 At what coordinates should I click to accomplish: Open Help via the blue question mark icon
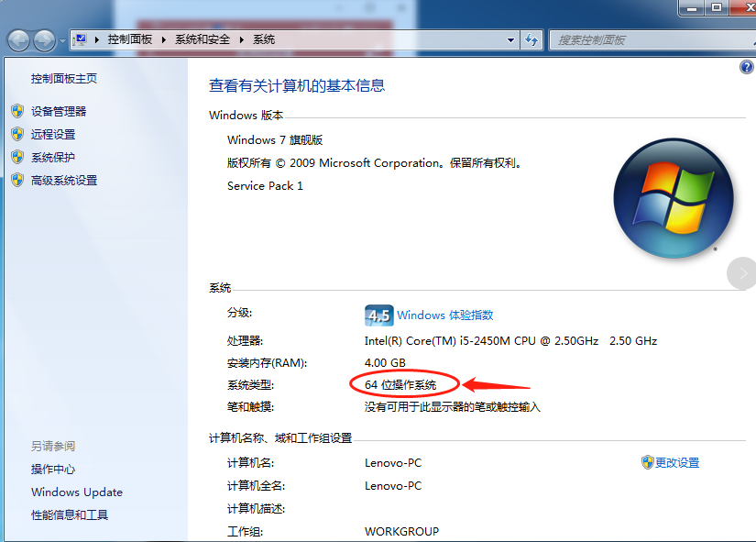pos(746,68)
